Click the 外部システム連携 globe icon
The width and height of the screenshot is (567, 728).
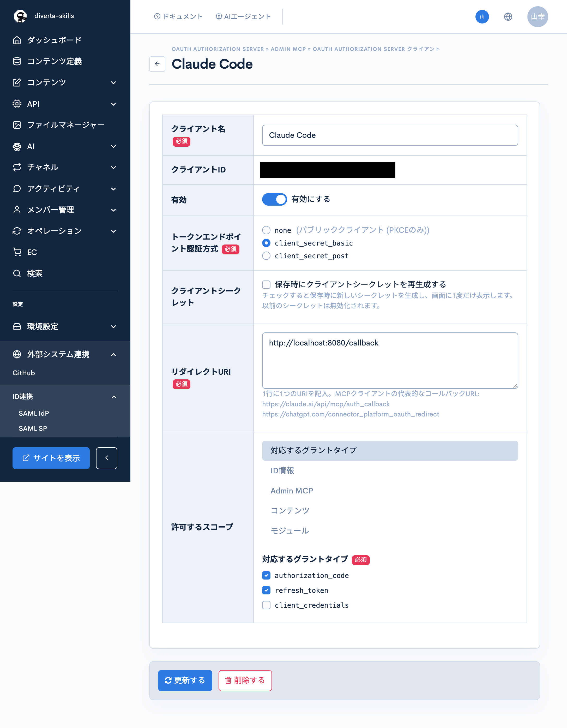(17, 354)
